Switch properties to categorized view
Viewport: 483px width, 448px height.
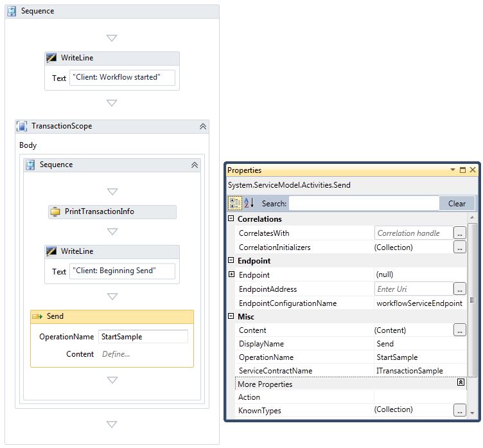click(x=234, y=203)
